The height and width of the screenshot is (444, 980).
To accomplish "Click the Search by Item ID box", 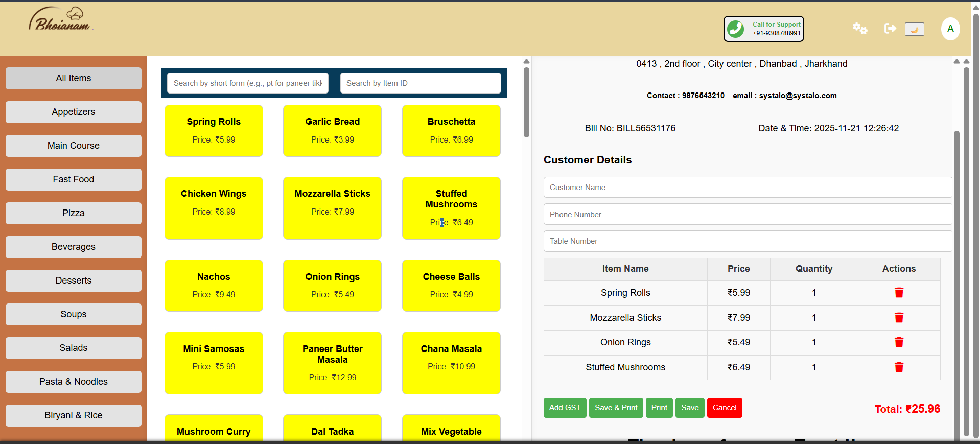I will point(420,83).
